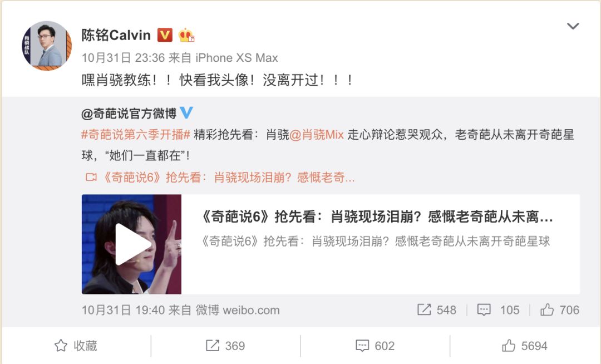Like the original post with 706 likes
Image resolution: width=601 pixels, height=364 pixels.
click(x=560, y=309)
